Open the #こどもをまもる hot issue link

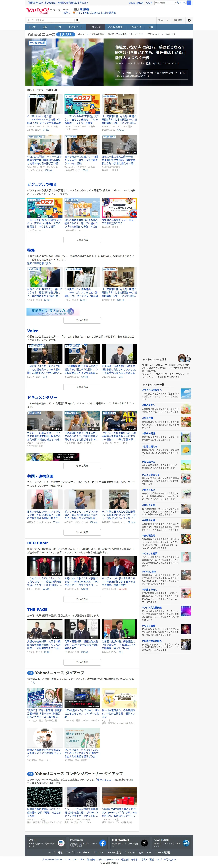coord(150,475)
